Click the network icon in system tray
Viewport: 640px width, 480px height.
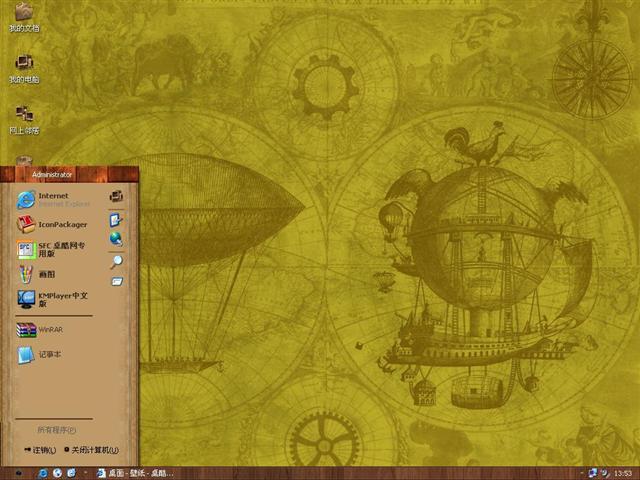(x=594, y=472)
